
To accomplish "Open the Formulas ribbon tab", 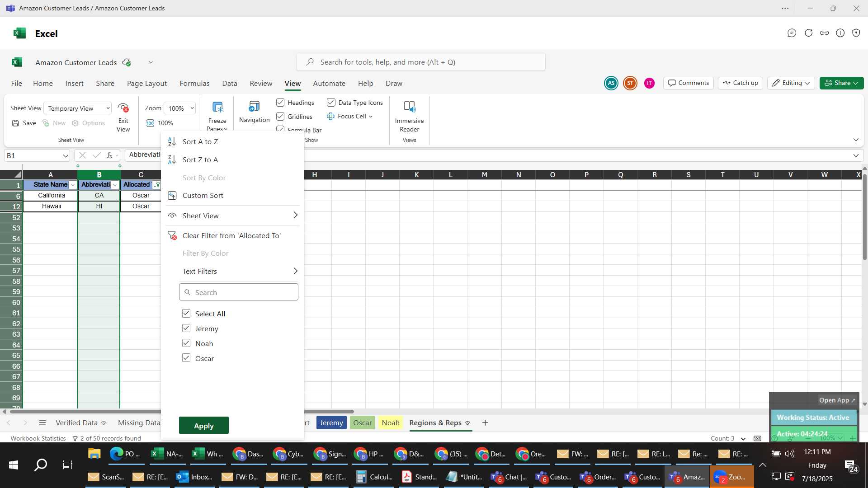I will (194, 84).
